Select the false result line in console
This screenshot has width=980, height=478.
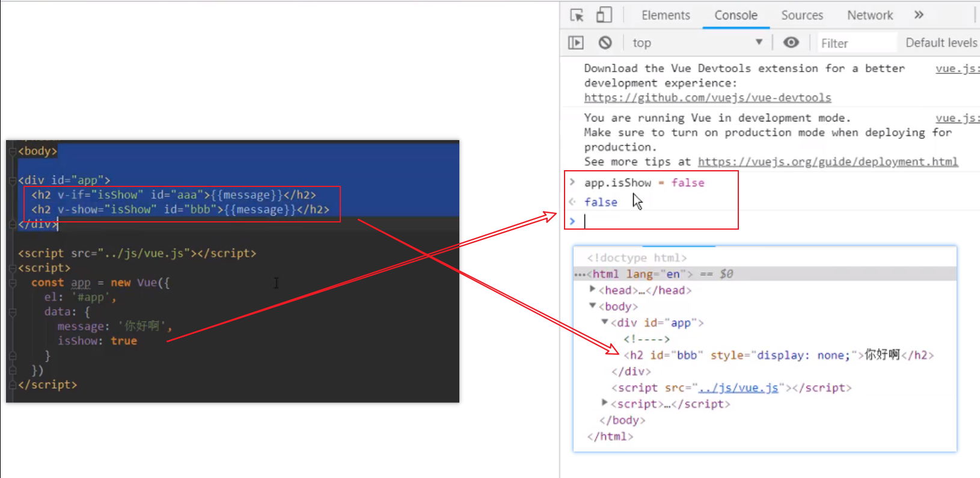[x=601, y=203]
